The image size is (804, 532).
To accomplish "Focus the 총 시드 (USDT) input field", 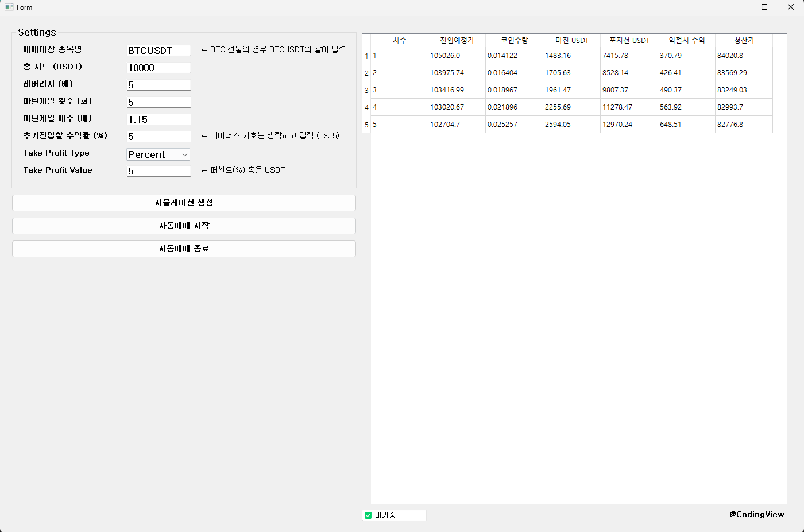I will click(x=158, y=68).
